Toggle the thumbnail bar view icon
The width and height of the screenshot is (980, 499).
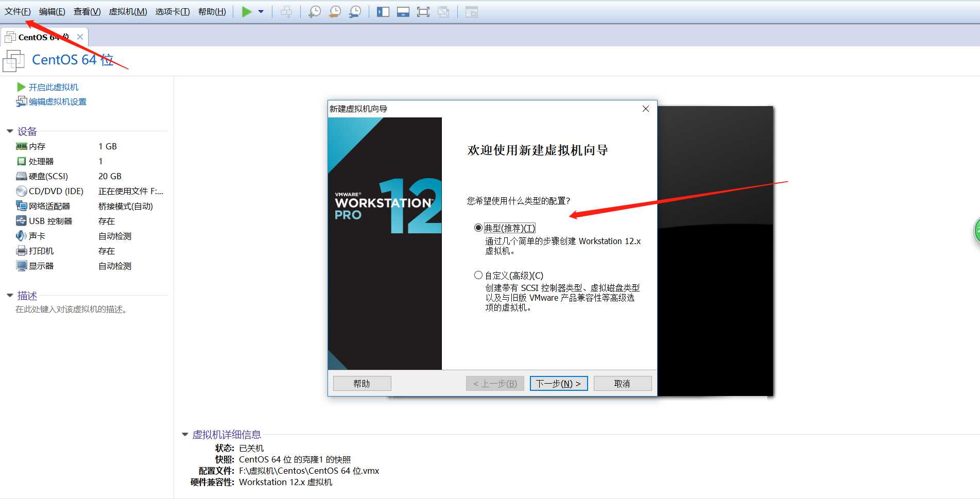403,11
